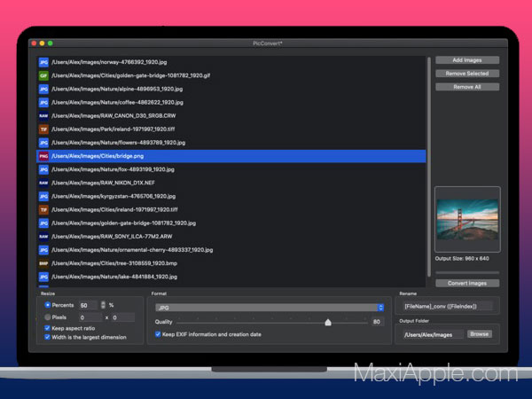Click Add Images button

(467, 60)
